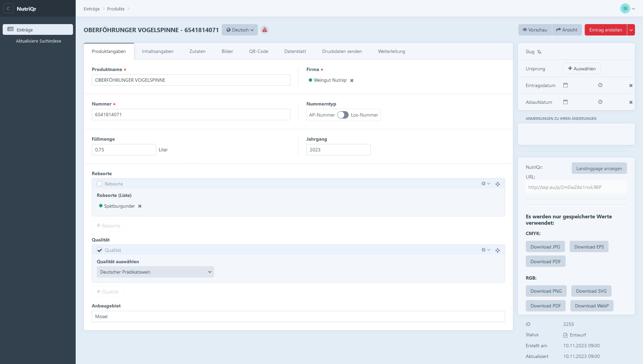Image resolution: width=643 pixels, height=364 pixels.
Task: Enable the Rebsorte block checkbox
Action: (99, 184)
